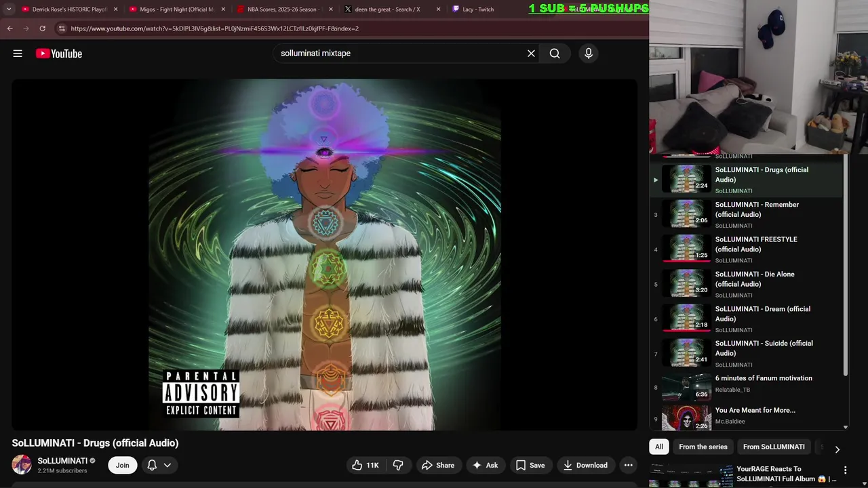Screen dimensions: 868x488
Task: Open the YouTube hamburger guide menu
Action: pos(18,54)
